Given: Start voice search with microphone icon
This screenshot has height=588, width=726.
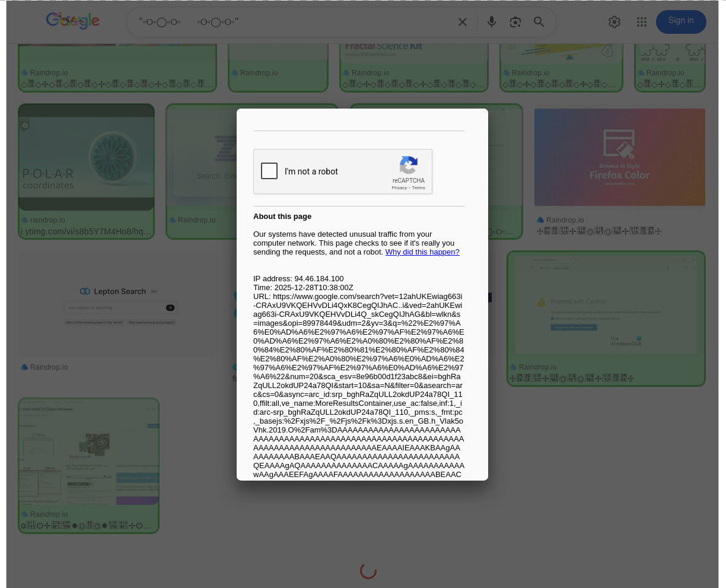Looking at the screenshot, I should point(491,22).
